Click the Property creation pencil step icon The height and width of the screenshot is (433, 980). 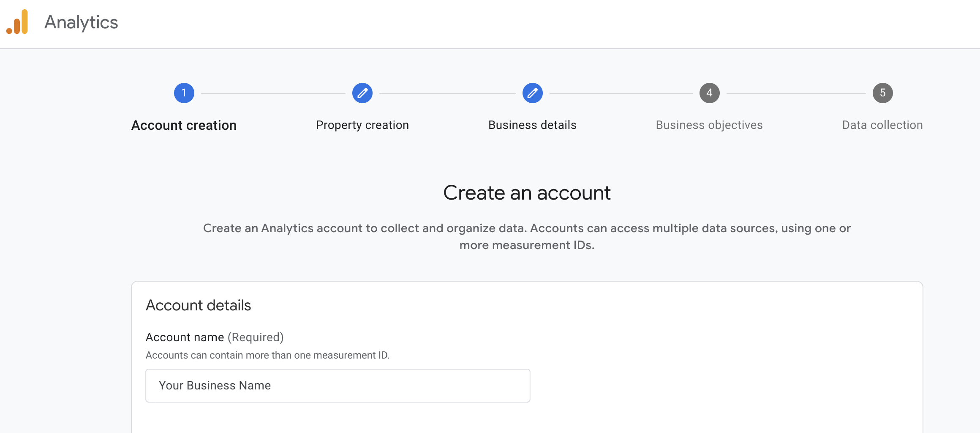[362, 93]
